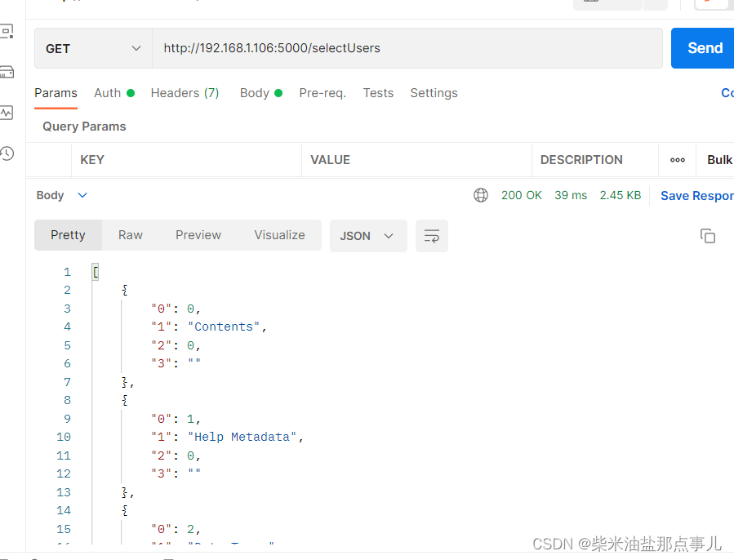Copy the response body using copy icon
This screenshot has height=560, width=734.
pyautogui.click(x=708, y=235)
